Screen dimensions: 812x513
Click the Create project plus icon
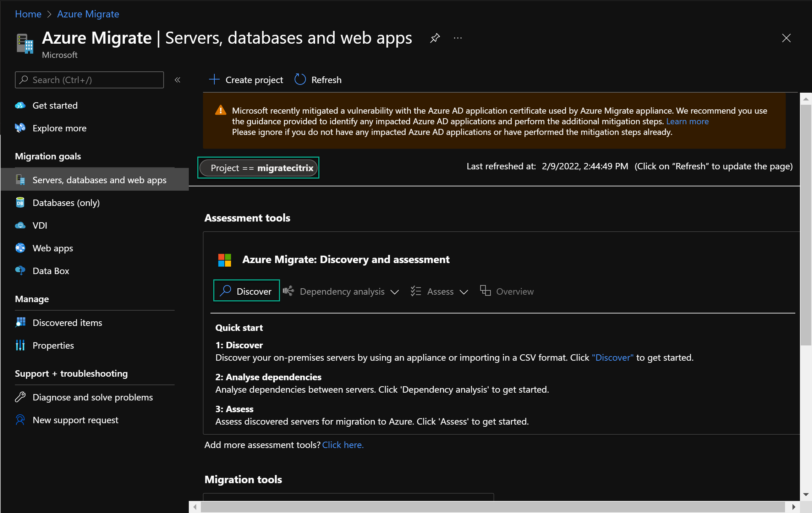pyautogui.click(x=214, y=79)
